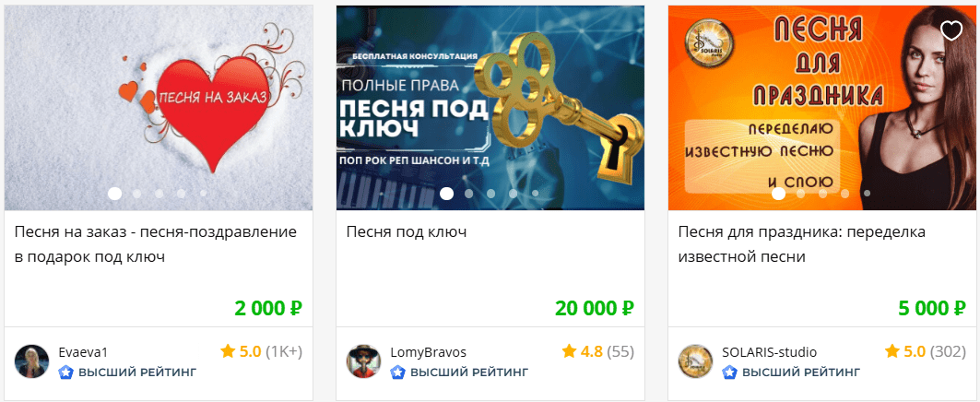Click the top rating badge icon under SOLARIS-studio

pos(730,372)
